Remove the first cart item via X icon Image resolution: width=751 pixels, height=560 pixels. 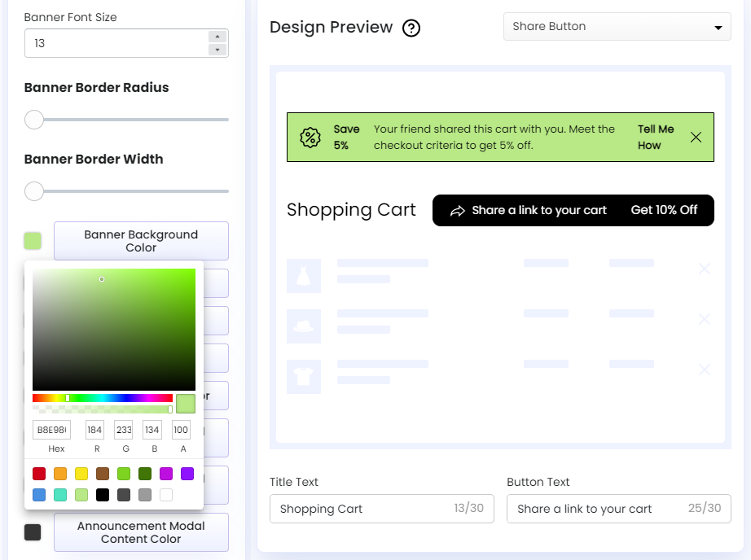click(704, 267)
